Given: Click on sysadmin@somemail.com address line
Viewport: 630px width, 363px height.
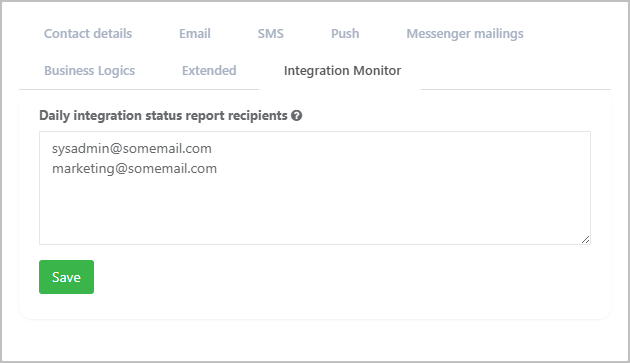Looking at the screenshot, I should [132, 149].
